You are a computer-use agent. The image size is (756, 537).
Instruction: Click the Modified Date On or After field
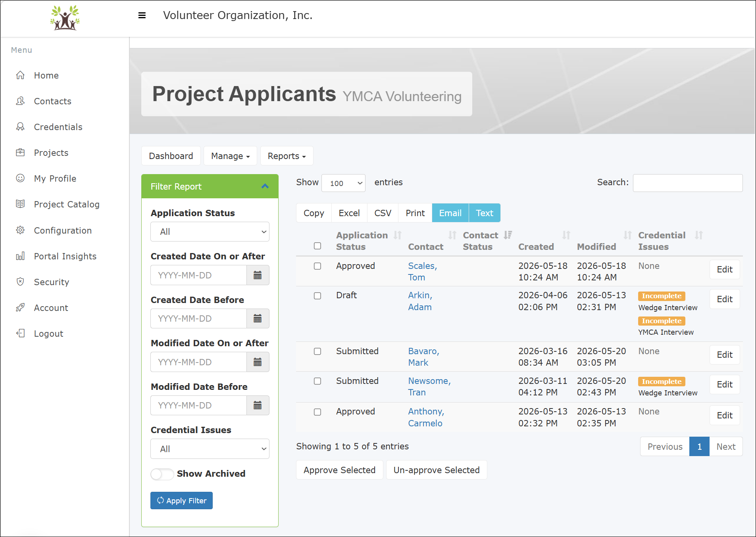click(x=198, y=362)
